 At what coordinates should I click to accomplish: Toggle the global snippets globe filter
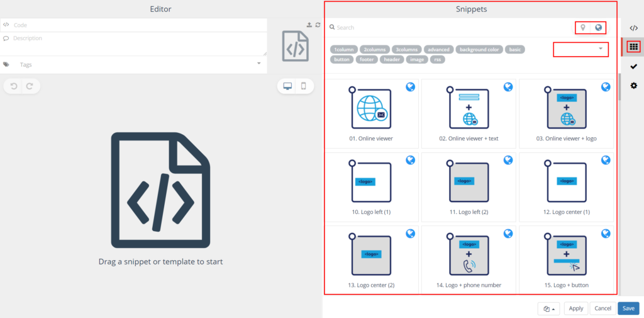[599, 28]
